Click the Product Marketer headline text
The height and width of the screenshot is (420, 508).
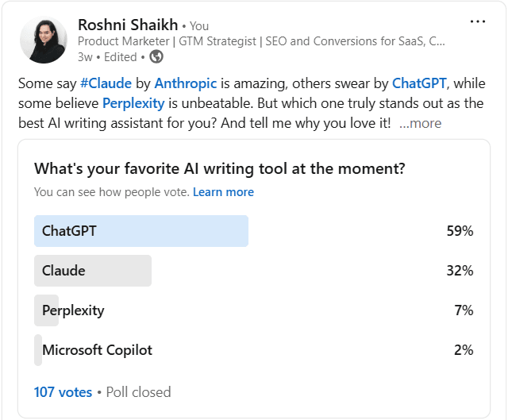pos(261,41)
